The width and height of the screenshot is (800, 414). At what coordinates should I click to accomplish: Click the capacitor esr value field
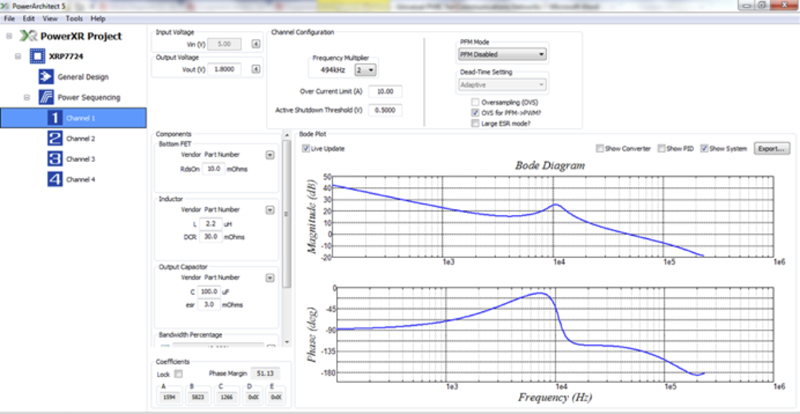click(209, 305)
